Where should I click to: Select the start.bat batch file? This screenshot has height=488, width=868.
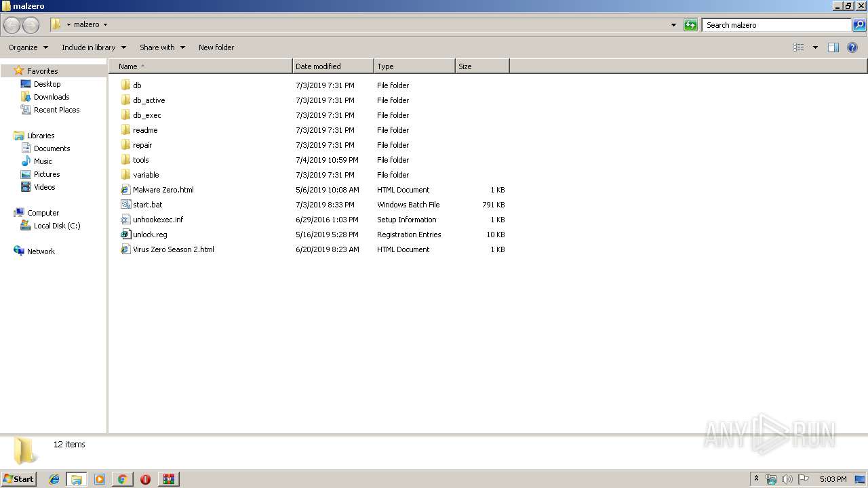tap(147, 205)
